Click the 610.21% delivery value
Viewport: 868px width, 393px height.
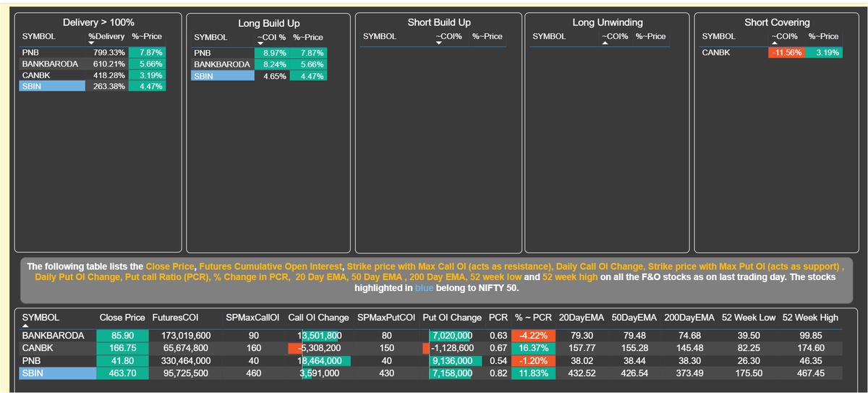pyautogui.click(x=109, y=64)
